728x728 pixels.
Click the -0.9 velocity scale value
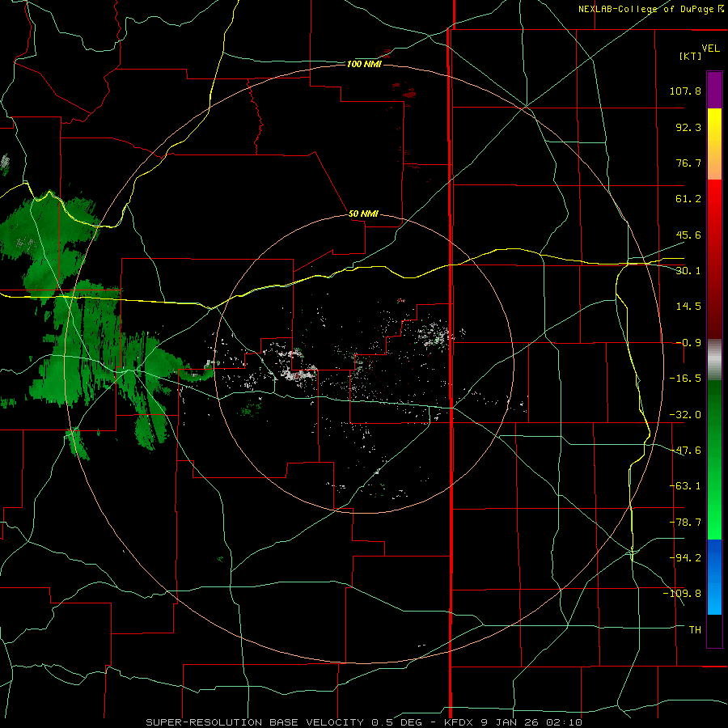pos(688,343)
